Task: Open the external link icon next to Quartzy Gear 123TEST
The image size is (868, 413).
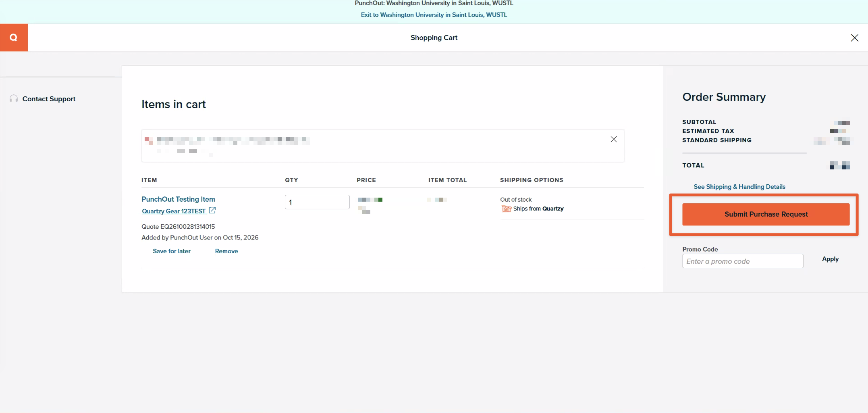Action: [x=212, y=211]
